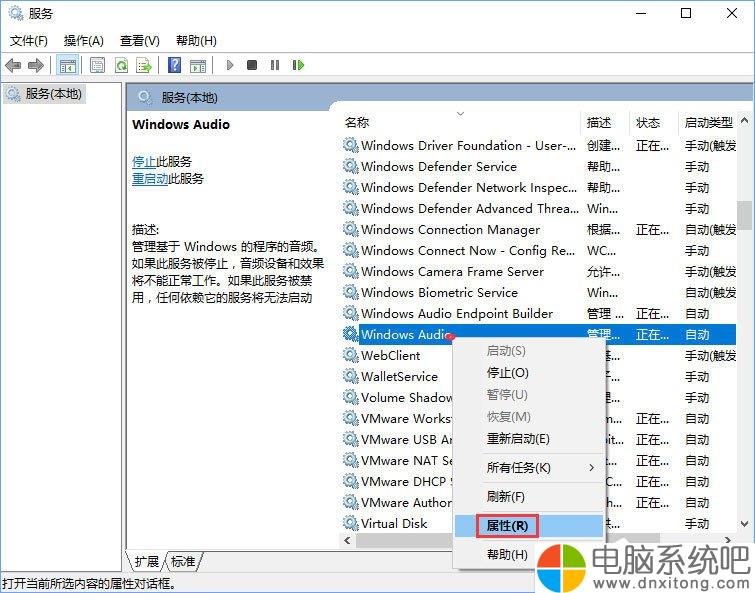Choose 重新启动(E) in context menu
Screen dimensions: 755x593
pyautogui.click(x=529, y=438)
